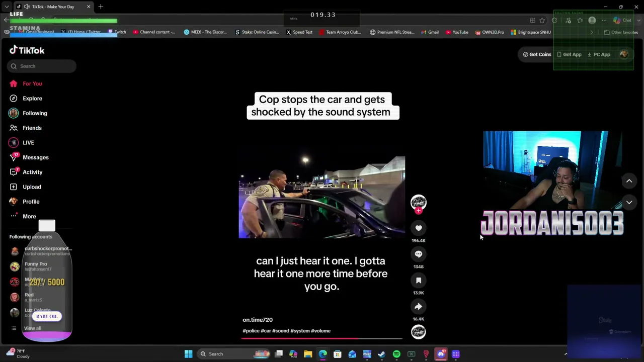The height and width of the screenshot is (362, 644).
Task: Share the video with the arrow icon
Action: click(x=418, y=307)
